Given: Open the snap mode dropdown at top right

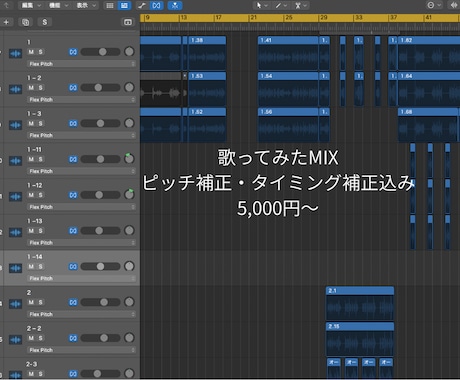Looking at the screenshot, I should point(434,5).
